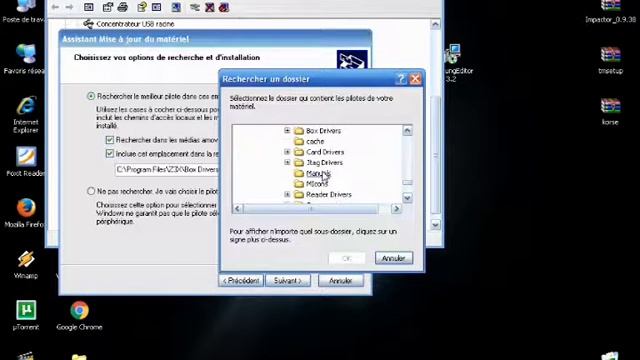This screenshot has height=360, width=640.
Task: Click the Print icon in Device Manager toolbar
Action: (122, 7)
